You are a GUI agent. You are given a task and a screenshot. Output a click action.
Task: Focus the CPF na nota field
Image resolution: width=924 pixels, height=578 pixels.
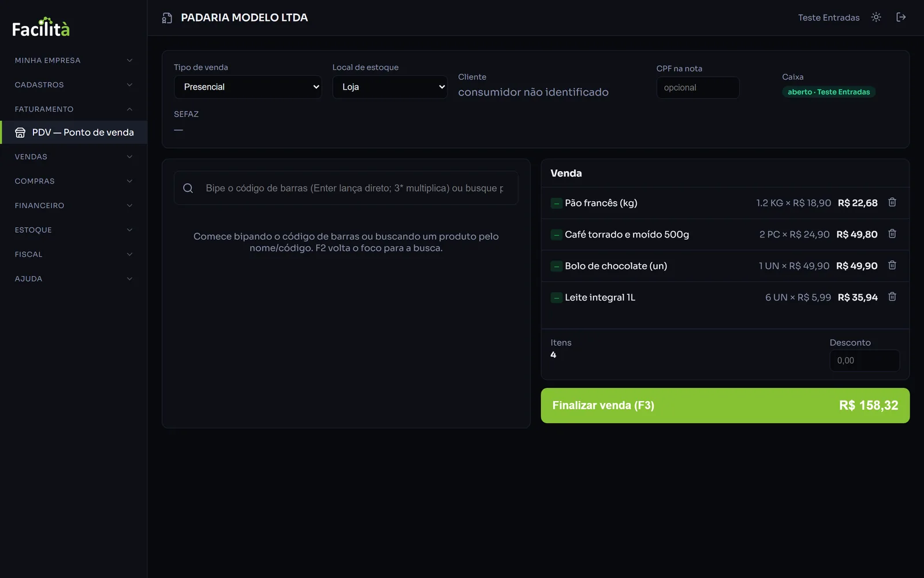tap(698, 88)
